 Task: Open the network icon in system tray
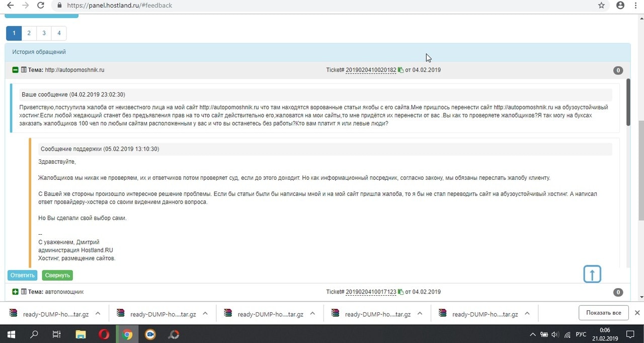568,334
